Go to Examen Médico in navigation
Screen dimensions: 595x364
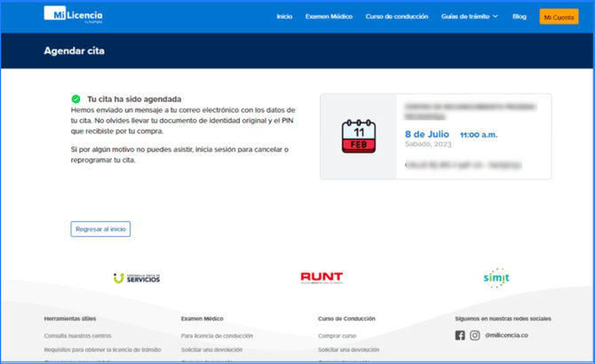[x=329, y=17]
